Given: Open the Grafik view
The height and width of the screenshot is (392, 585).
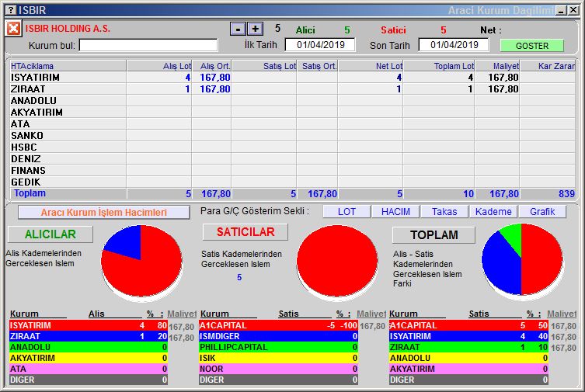Looking at the screenshot, I should [x=542, y=212].
